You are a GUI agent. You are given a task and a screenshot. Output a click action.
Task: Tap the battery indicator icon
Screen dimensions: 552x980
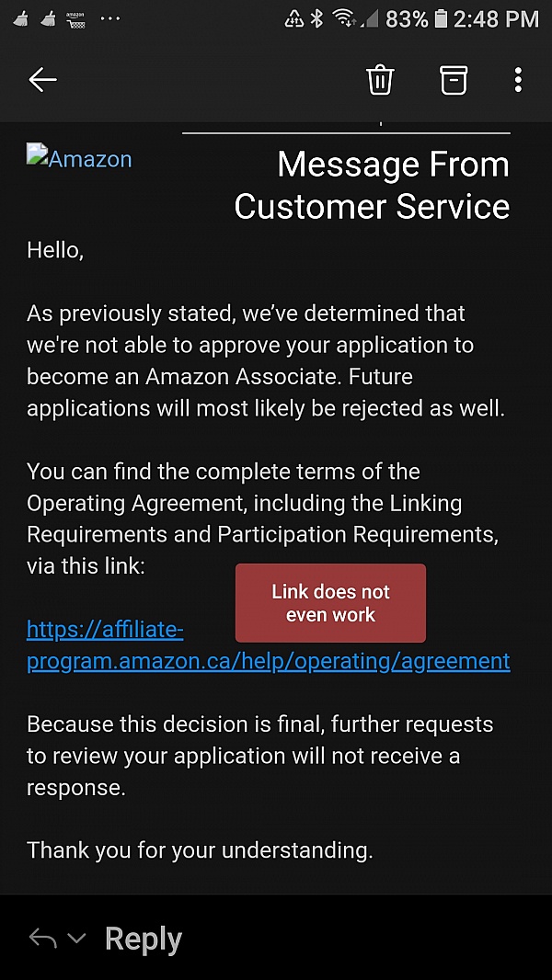(x=441, y=18)
